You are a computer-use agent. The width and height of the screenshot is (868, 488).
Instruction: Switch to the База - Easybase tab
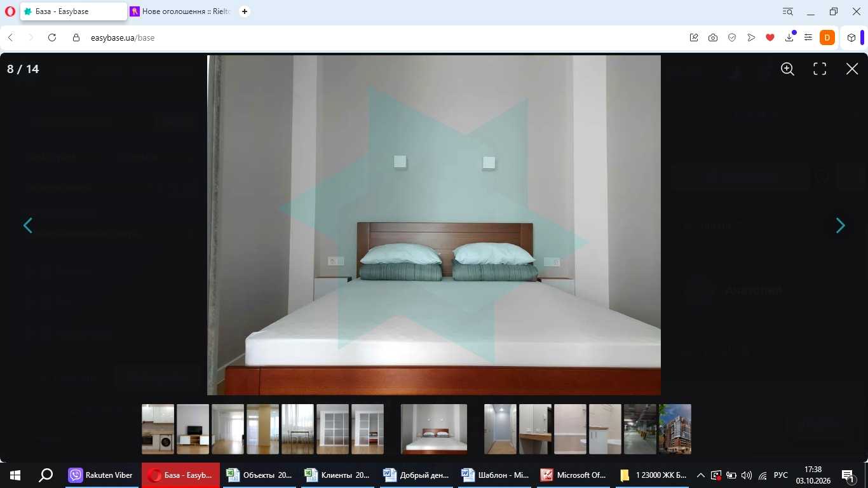click(74, 11)
